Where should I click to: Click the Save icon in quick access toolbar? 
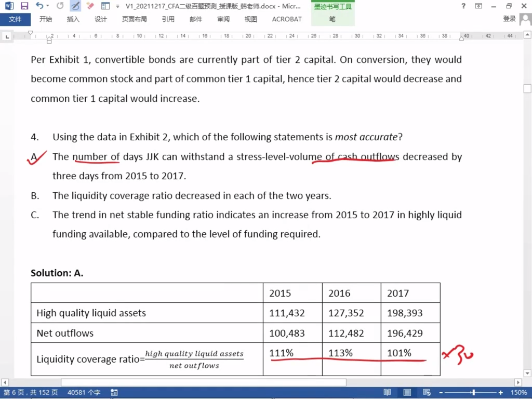24,6
